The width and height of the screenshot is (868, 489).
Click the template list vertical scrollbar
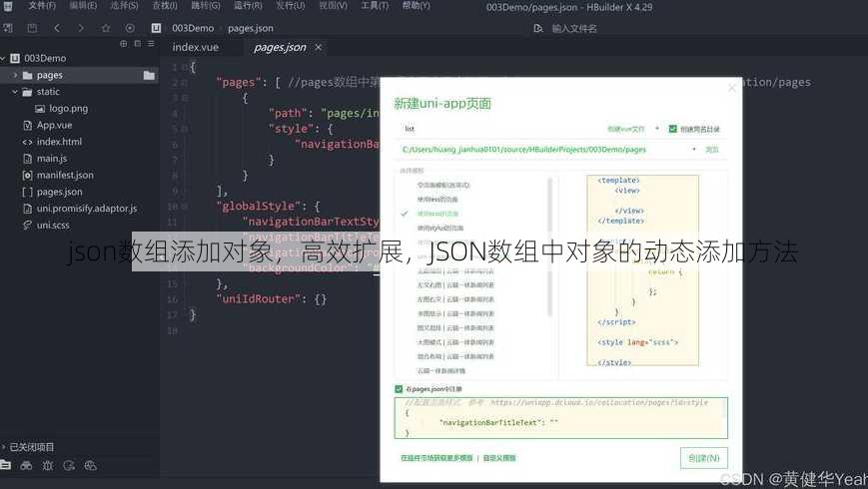click(x=549, y=247)
